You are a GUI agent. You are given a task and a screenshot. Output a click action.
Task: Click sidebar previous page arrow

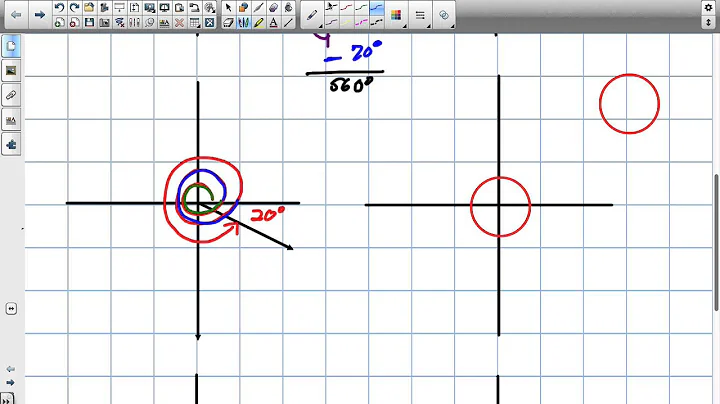[x=11, y=369]
